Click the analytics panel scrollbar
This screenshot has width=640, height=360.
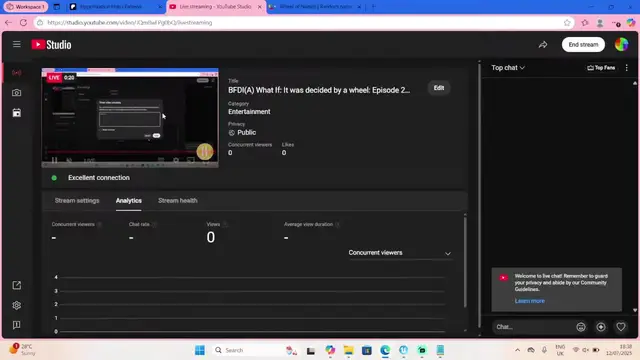[x=465, y=262]
